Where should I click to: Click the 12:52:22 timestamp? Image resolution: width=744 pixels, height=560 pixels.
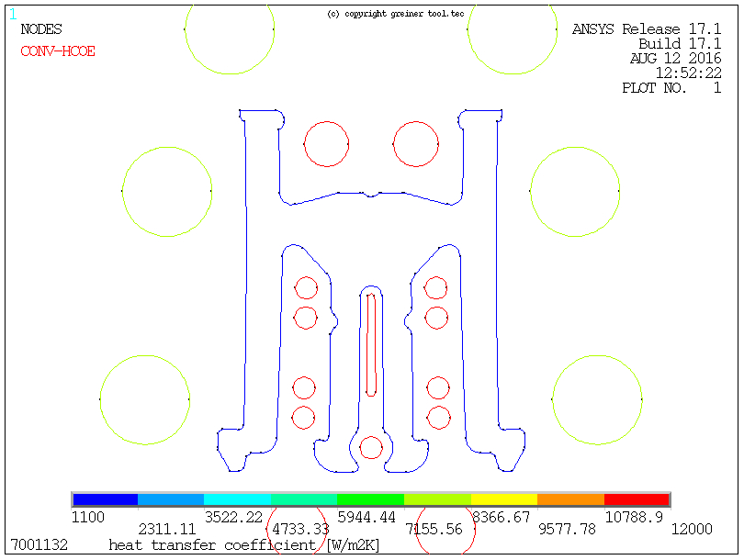(x=689, y=73)
